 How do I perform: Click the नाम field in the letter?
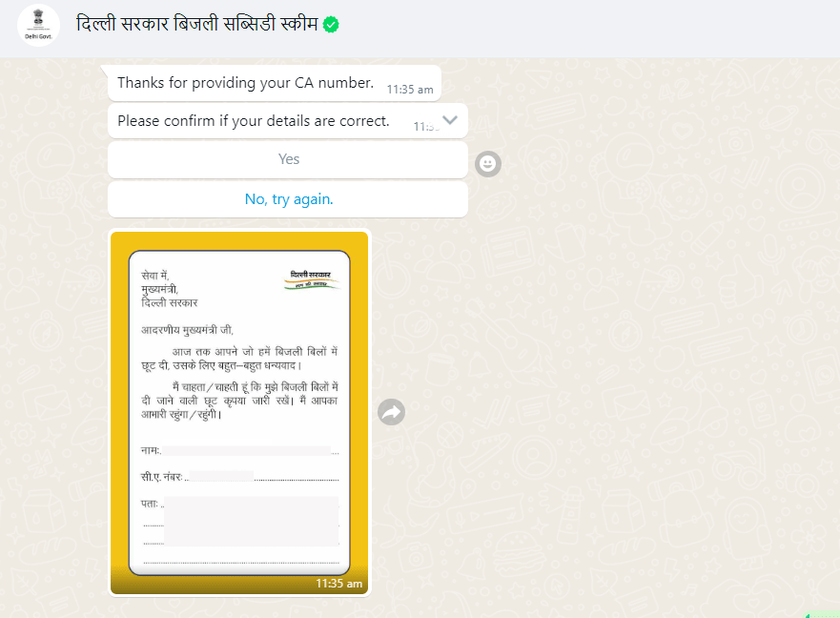[239, 451]
